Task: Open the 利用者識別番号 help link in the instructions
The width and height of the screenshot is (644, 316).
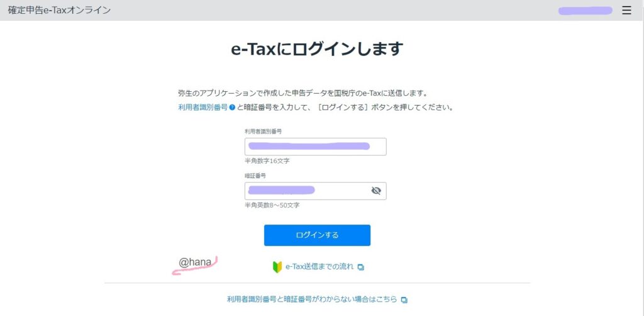Action: tap(203, 108)
